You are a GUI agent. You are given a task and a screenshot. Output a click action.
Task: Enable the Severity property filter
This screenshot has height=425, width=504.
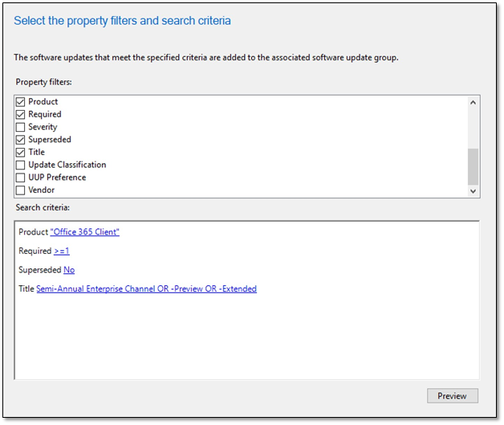tap(20, 127)
